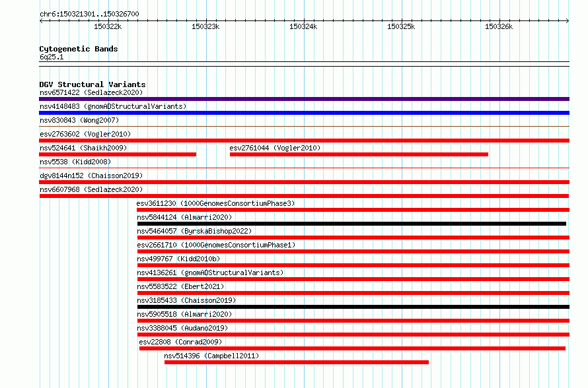Click the red esv2761044 variant bar
The width and height of the screenshot is (588, 388).
click(359, 154)
